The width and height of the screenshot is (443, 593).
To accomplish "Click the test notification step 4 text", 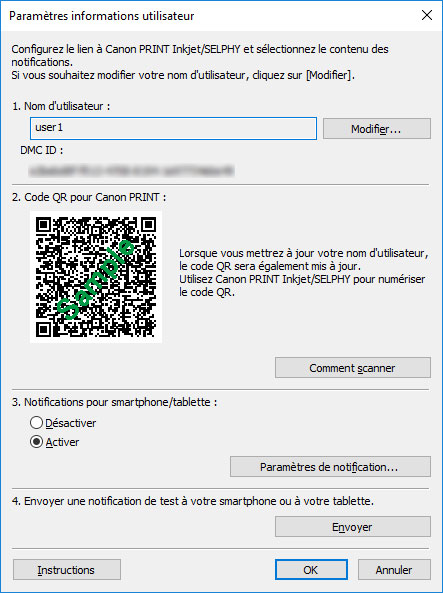I will (193, 501).
